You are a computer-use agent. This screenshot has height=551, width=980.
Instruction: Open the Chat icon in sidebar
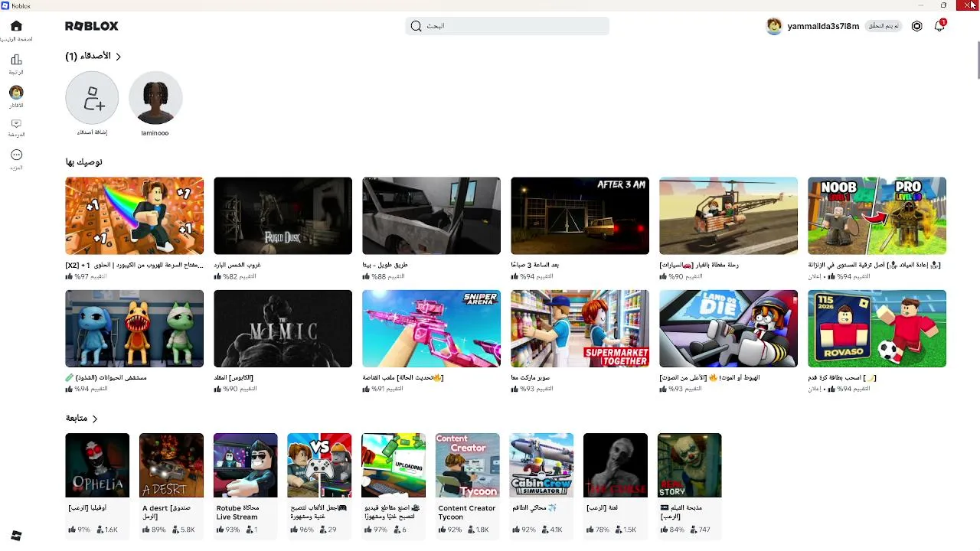[16, 124]
